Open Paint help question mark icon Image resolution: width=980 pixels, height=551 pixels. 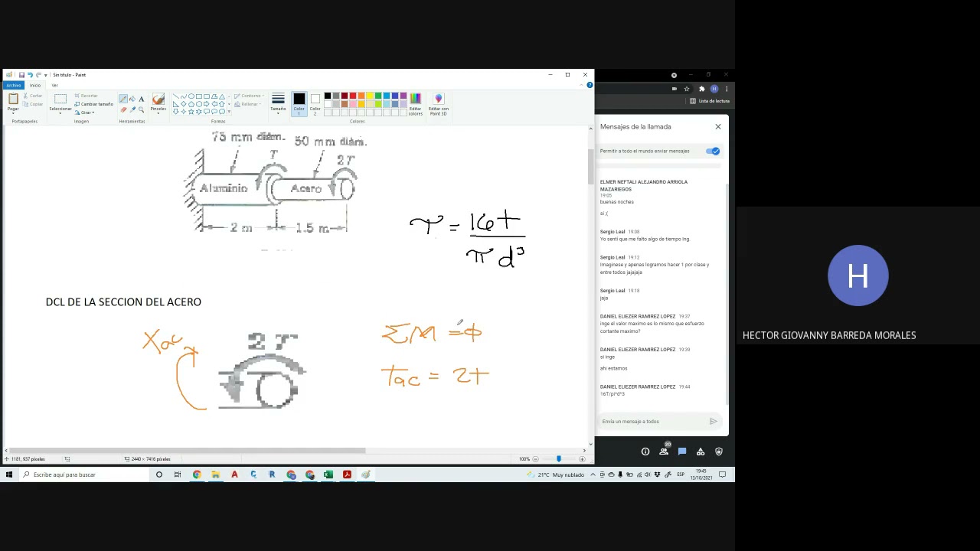tap(590, 85)
